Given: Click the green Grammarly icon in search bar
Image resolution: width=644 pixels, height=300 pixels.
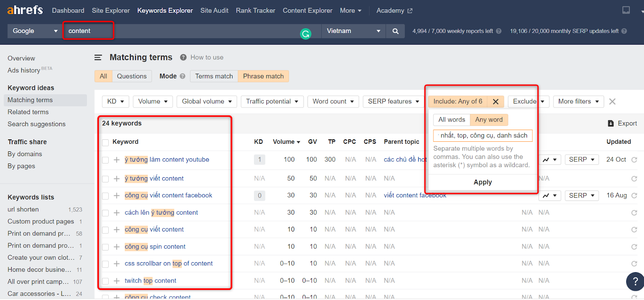Looking at the screenshot, I should tap(306, 34).
